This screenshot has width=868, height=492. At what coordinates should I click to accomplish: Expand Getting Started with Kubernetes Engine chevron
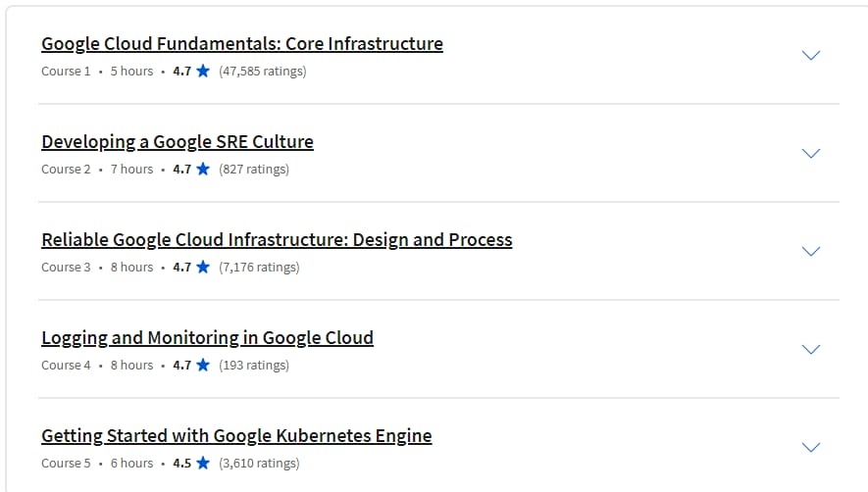811,448
